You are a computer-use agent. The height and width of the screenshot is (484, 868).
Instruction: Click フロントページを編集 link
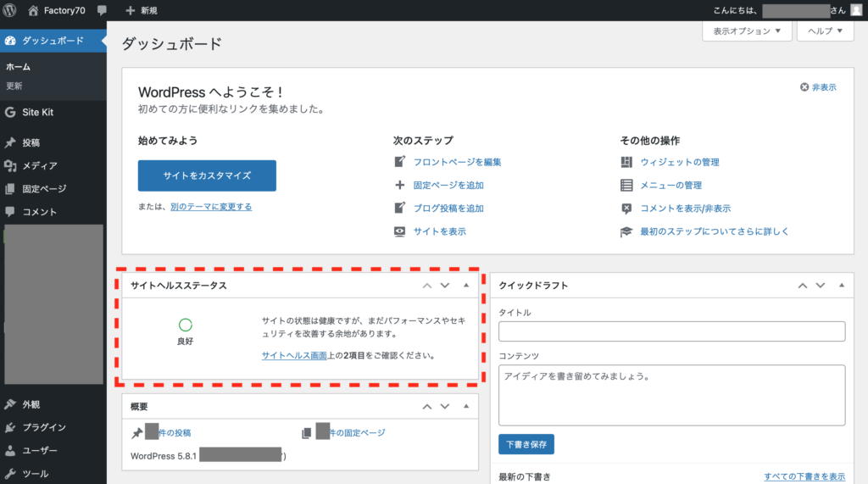pyautogui.click(x=457, y=162)
